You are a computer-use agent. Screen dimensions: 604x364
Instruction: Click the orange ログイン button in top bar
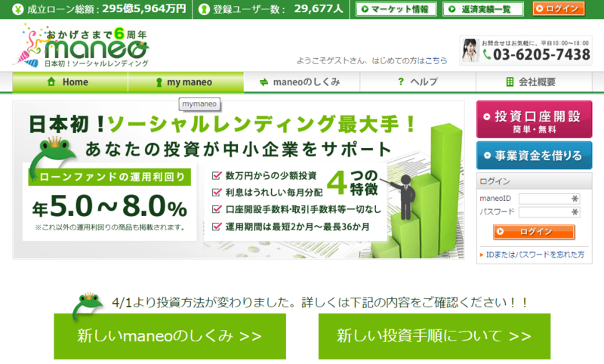point(559,9)
